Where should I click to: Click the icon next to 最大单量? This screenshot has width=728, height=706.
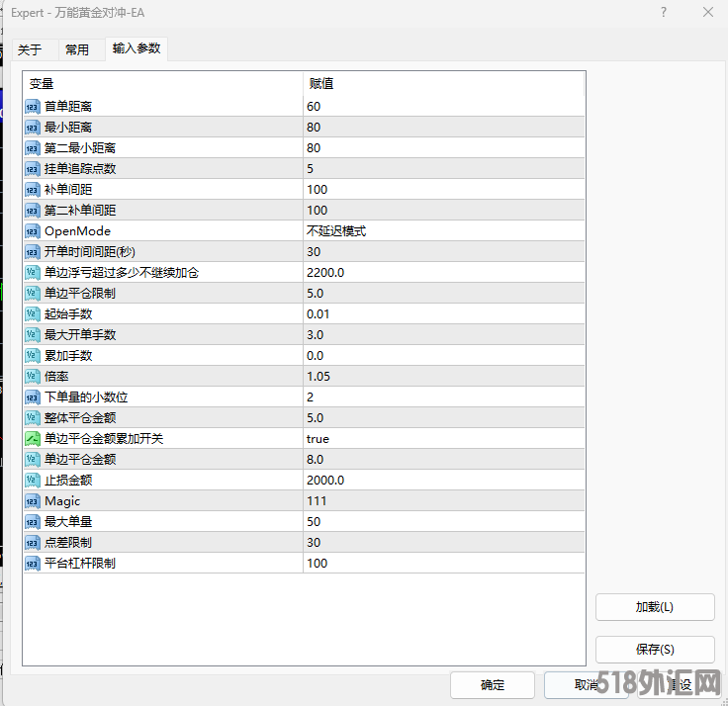(33, 522)
